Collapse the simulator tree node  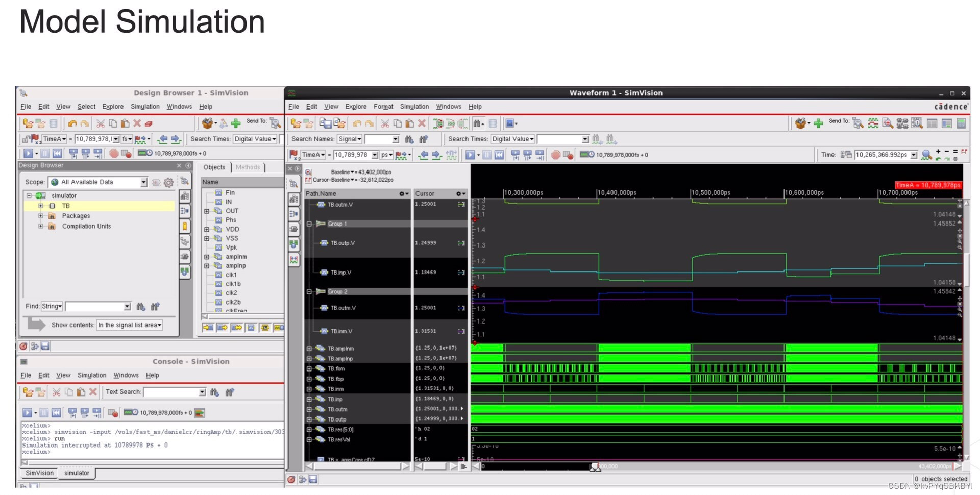tap(29, 195)
